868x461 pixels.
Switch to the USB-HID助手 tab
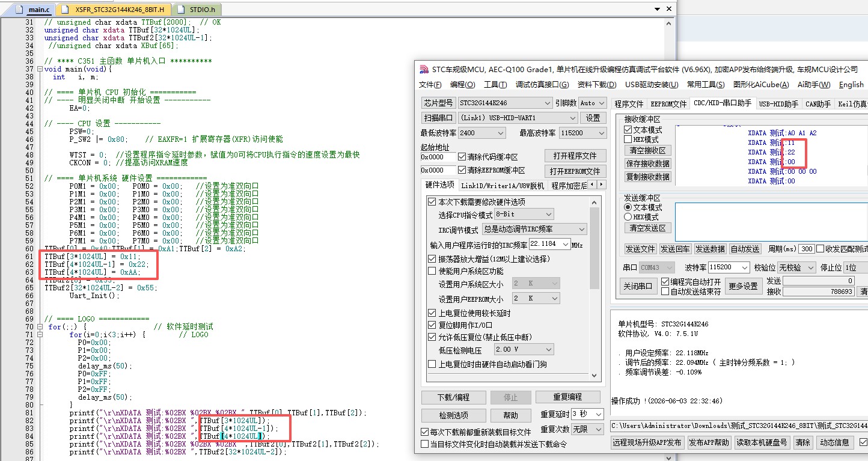(778, 104)
